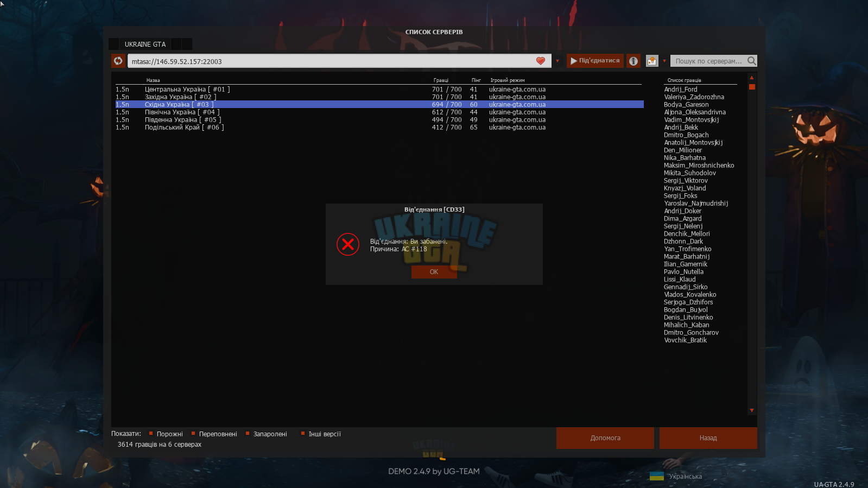Grab the player list scrollbar thumb
Image resolution: width=868 pixels, height=488 pixels.
(752, 87)
